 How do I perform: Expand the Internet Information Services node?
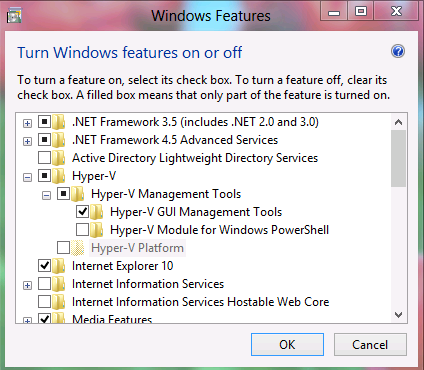coord(27,286)
